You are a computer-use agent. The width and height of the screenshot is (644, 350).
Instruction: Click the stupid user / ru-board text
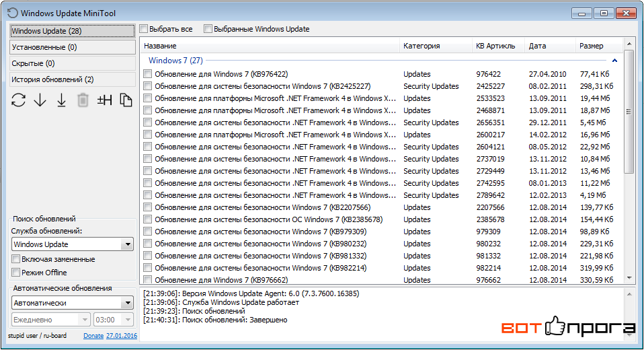[x=37, y=336]
